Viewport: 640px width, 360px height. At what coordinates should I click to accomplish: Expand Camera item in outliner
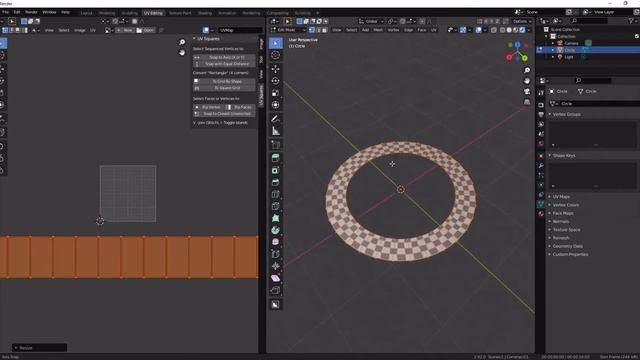click(x=553, y=43)
